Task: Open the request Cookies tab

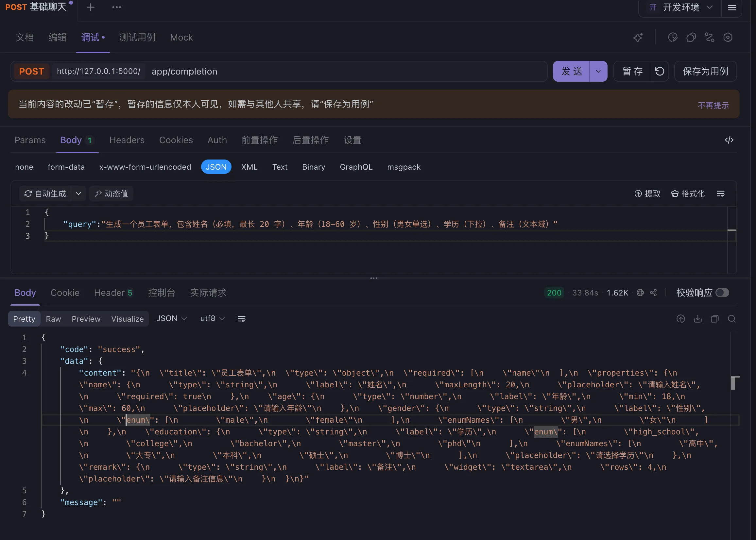Action: [176, 140]
